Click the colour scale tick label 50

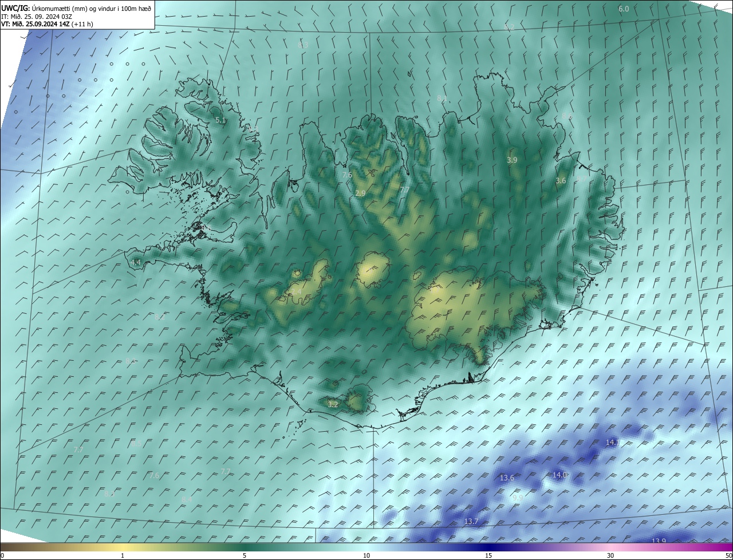[x=728, y=555]
